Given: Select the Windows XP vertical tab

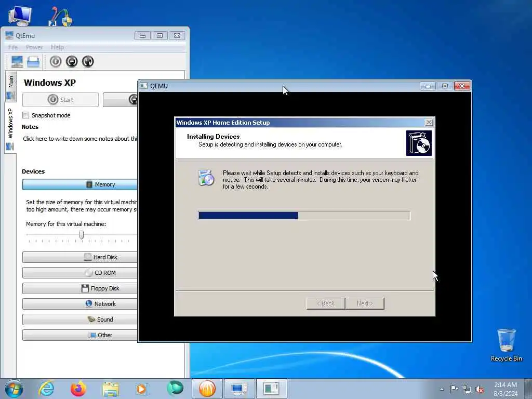Looking at the screenshot, I should (x=10, y=128).
